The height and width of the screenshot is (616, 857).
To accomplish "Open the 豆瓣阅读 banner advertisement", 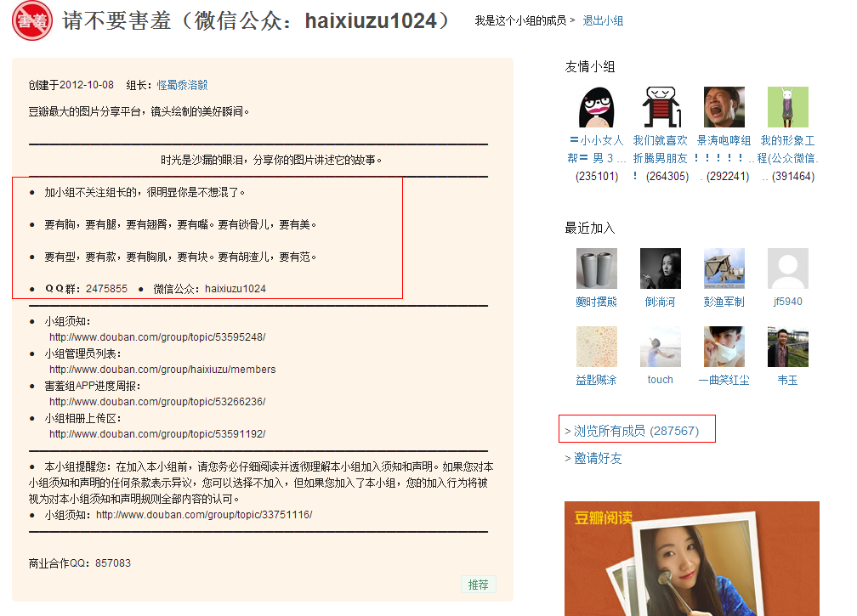I will coord(692,559).
